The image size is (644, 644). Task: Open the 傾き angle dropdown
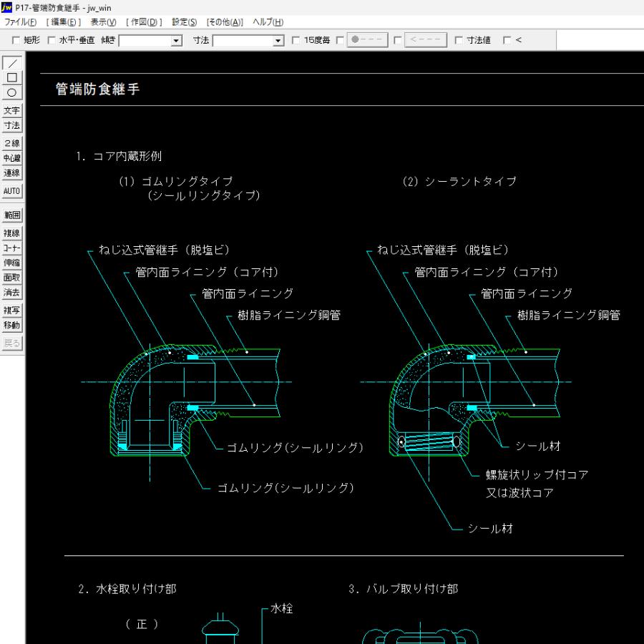(177, 41)
